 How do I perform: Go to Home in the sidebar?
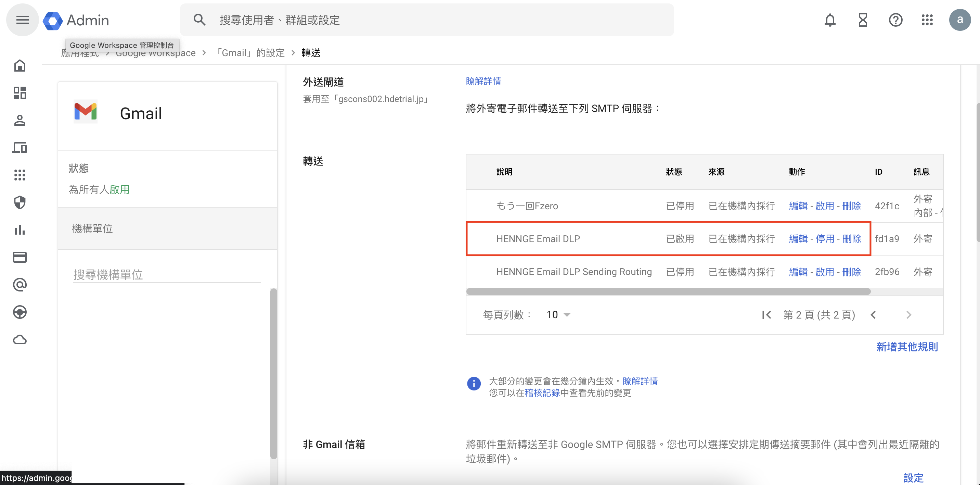click(x=20, y=65)
